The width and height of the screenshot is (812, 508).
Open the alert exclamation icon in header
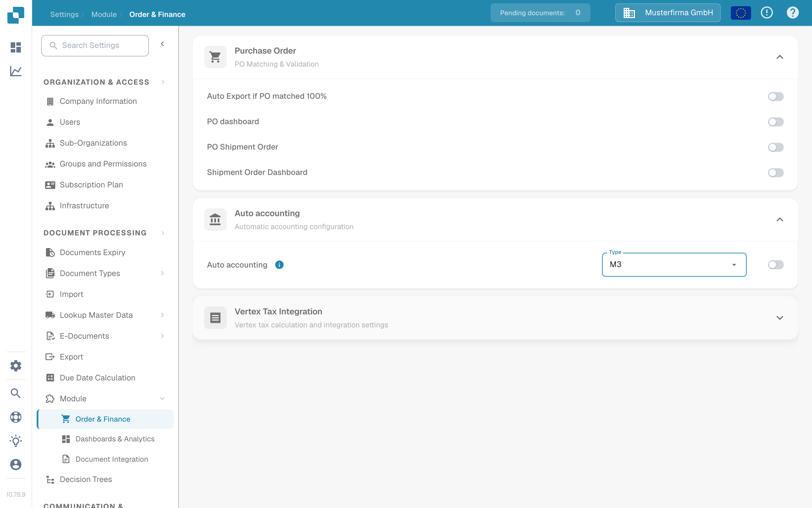click(767, 13)
